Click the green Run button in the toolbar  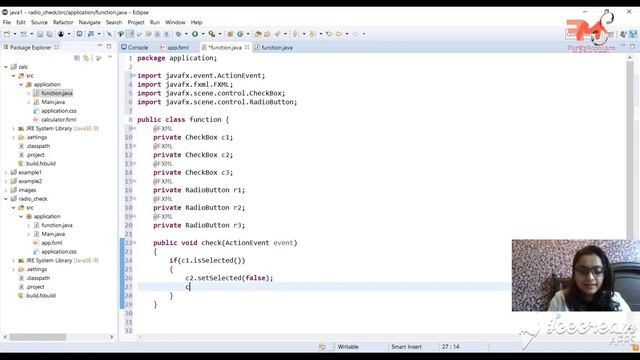pos(195,34)
